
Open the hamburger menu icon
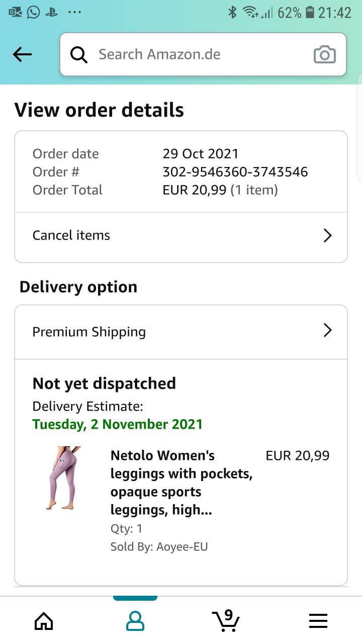(318, 620)
